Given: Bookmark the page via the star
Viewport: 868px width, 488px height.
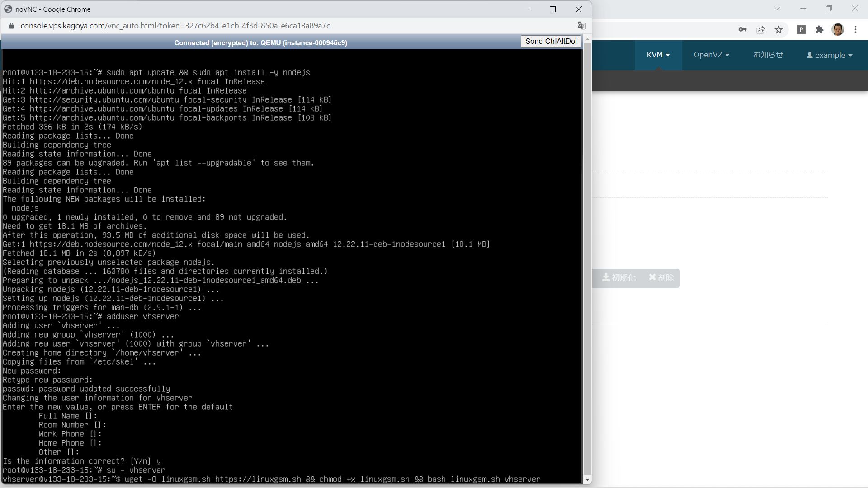Looking at the screenshot, I should click(x=778, y=29).
